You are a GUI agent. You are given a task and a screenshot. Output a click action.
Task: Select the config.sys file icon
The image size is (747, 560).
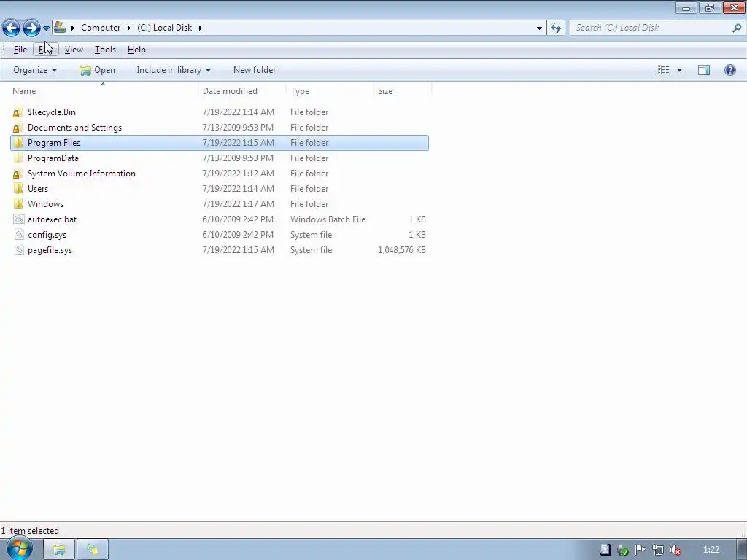tap(18, 235)
